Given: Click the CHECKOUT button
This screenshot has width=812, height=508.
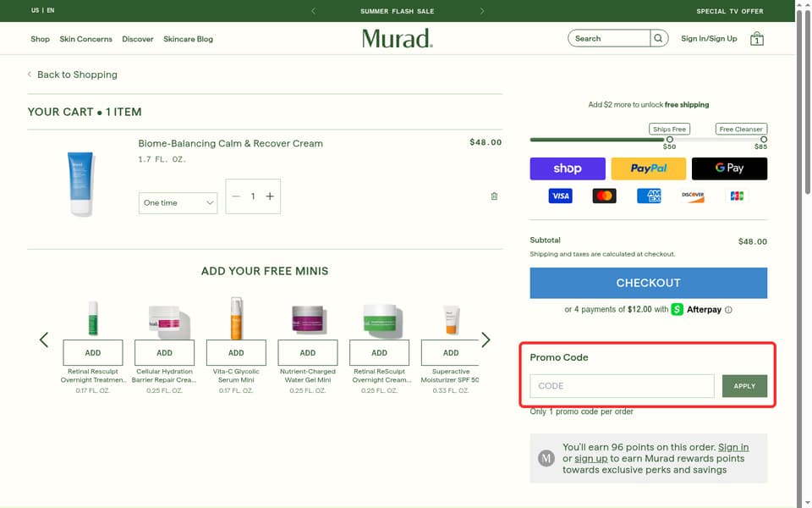Looking at the screenshot, I should point(649,283).
